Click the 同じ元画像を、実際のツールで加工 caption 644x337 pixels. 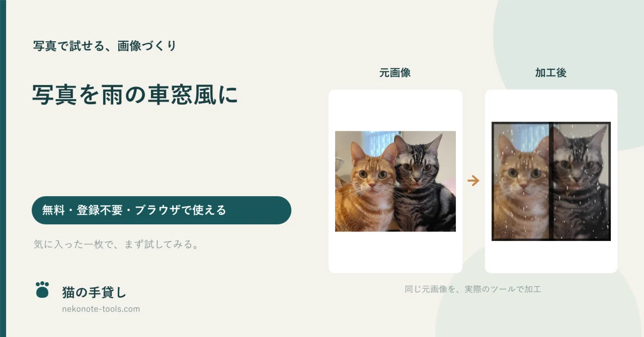(473, 289)
